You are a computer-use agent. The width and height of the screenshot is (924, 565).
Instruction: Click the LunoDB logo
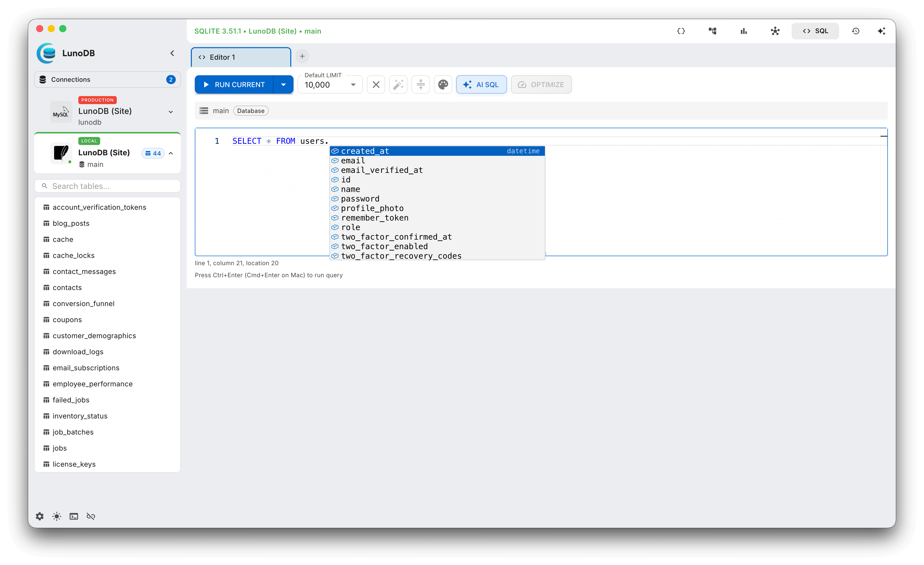pos(46,53)
